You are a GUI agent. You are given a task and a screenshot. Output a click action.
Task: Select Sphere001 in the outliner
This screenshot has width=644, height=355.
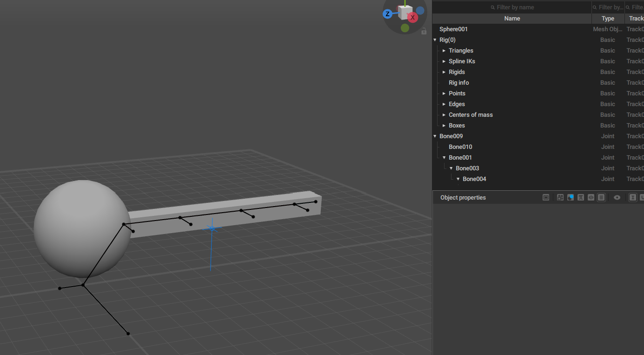(453, 29)
